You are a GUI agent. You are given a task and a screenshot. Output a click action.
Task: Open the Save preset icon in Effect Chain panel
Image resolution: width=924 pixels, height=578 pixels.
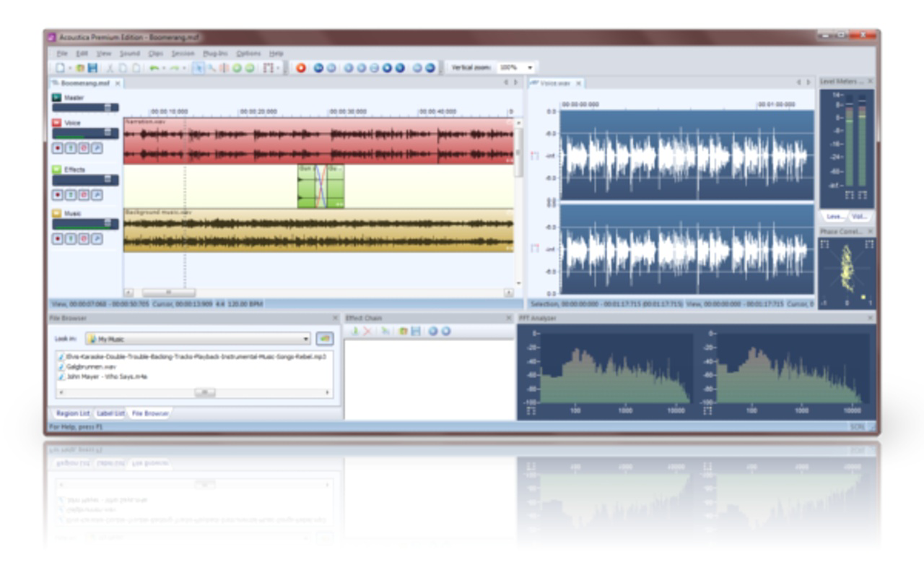click(416, 331)
